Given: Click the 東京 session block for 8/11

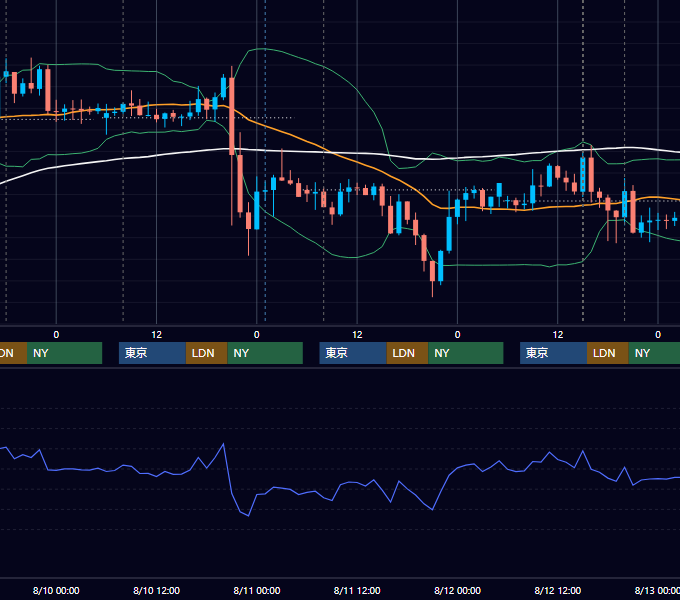Looking at the screenshot, I should click(x=353, y=353).
